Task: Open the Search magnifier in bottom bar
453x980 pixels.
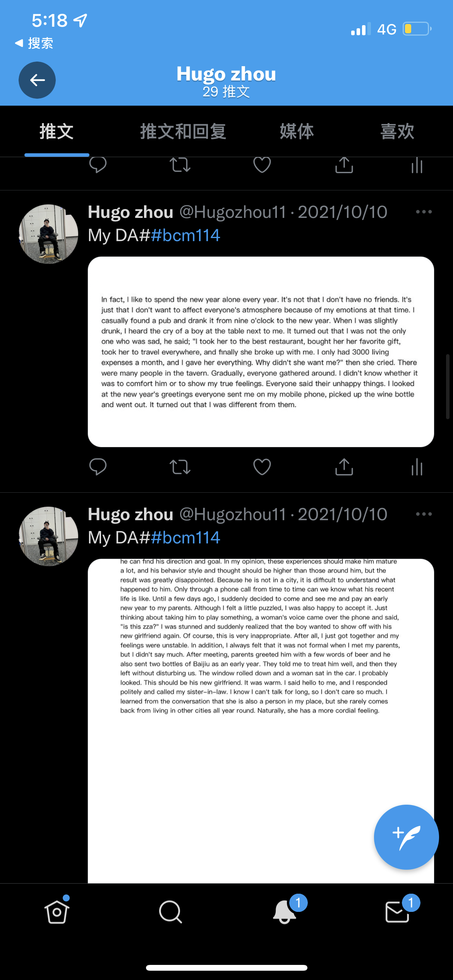Action: 170,912
